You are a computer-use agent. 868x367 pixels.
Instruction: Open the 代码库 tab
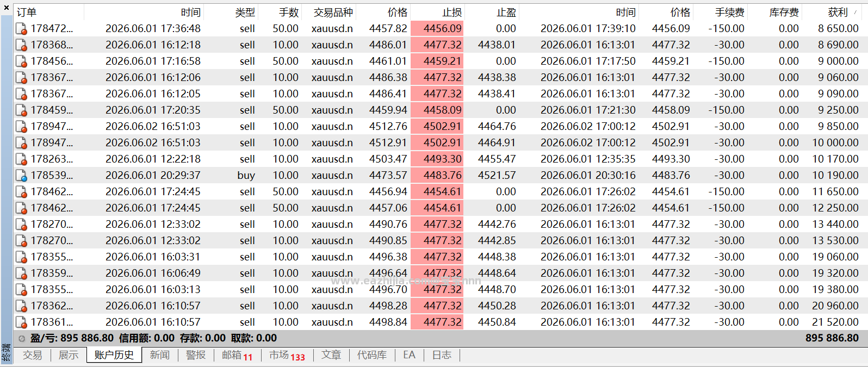[x=372, y=355]
